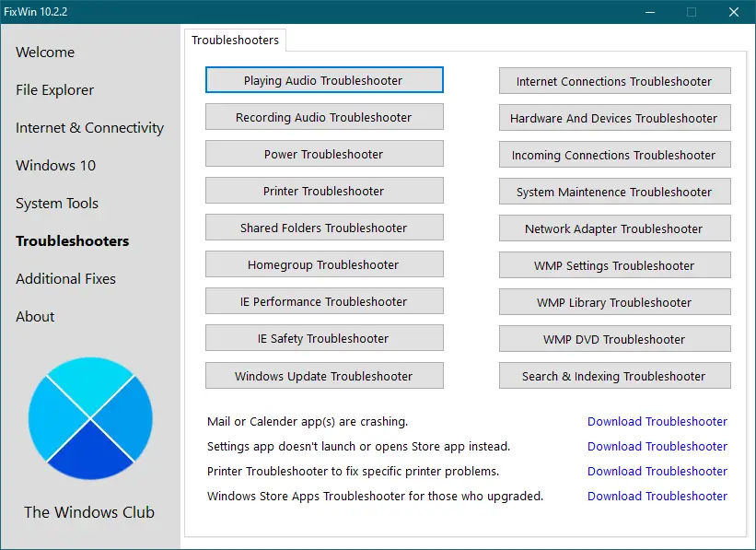Viewport: 756px width, 550px height.
Task: Open the Welcome section in sidebar
Action: pyautogui.click(x=45, y=53)
